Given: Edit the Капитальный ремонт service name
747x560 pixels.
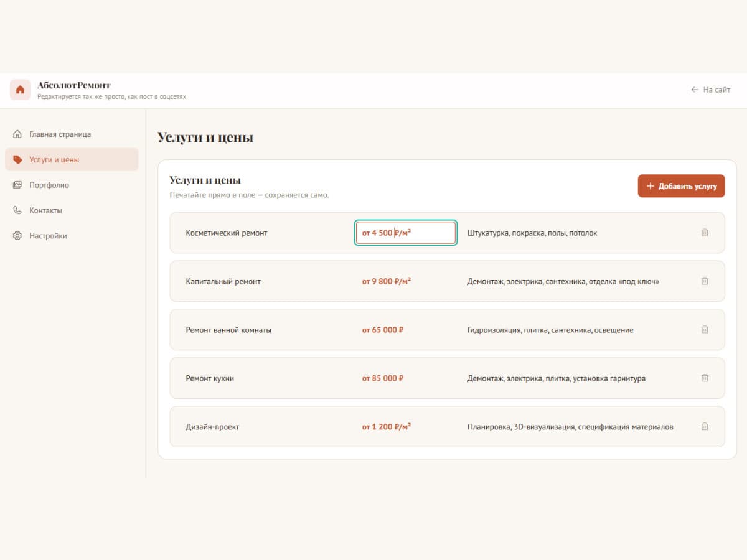Looking at the screenshot, I should pos(223,281).
